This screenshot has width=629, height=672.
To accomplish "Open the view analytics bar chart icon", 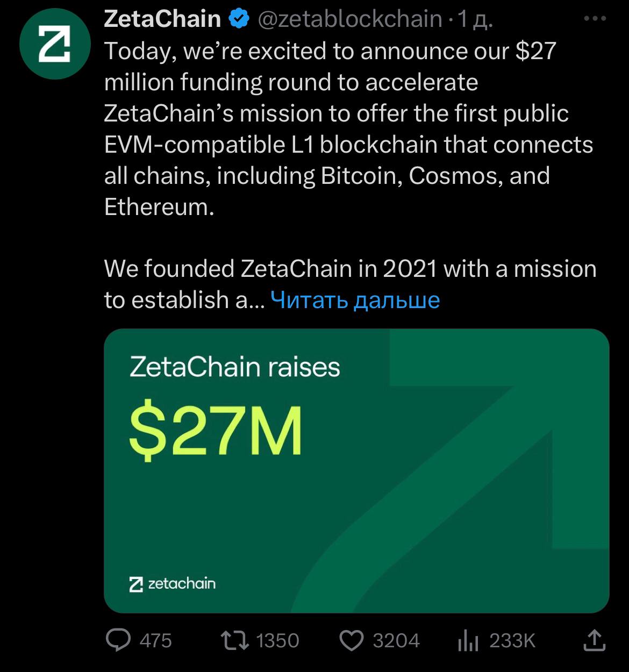I will click(x=468, y=640).
